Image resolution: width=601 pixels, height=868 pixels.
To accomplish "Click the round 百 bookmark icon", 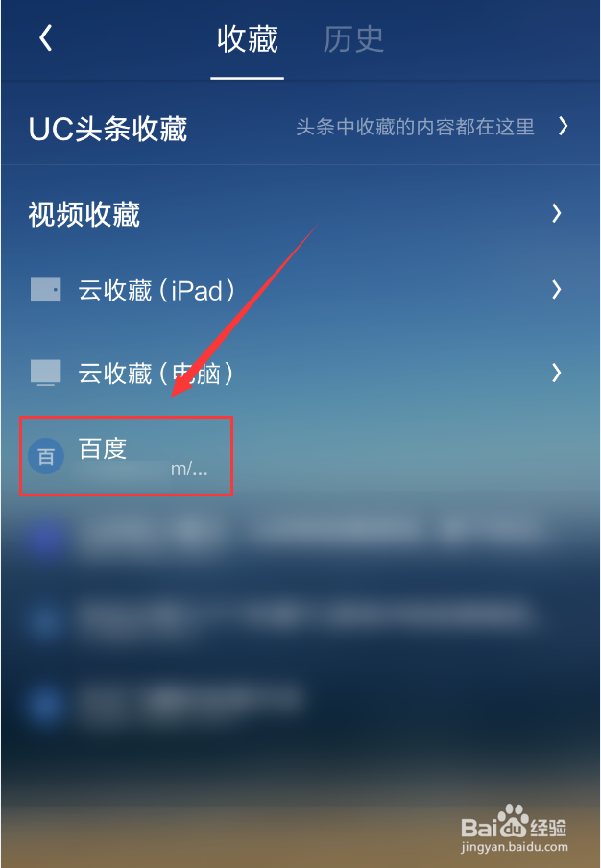I will 46,457.
